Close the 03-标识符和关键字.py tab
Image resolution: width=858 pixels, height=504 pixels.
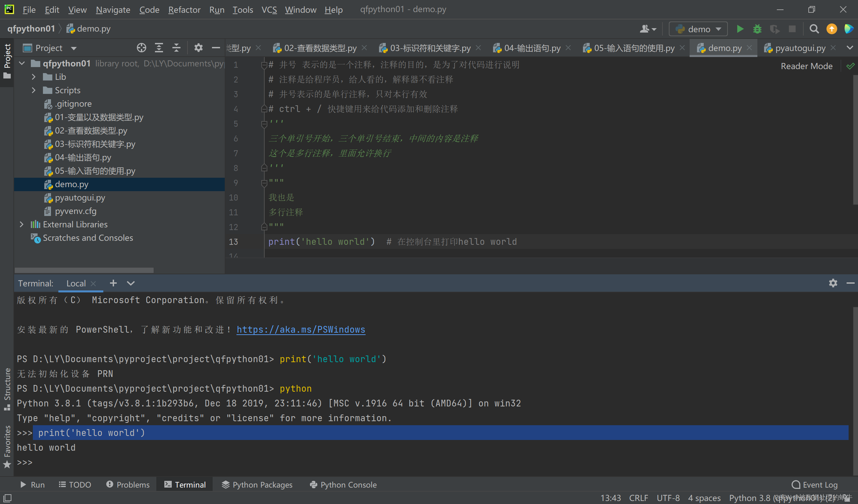click(478, 48)
